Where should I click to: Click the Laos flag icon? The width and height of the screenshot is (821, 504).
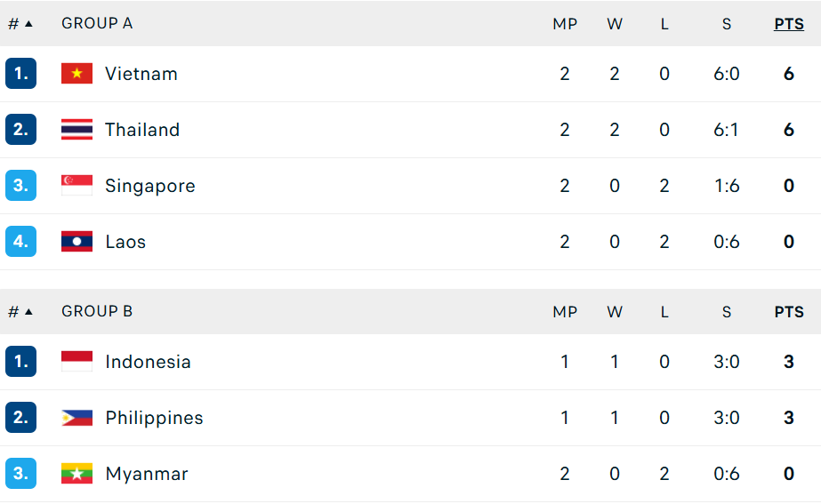point(76,242)
